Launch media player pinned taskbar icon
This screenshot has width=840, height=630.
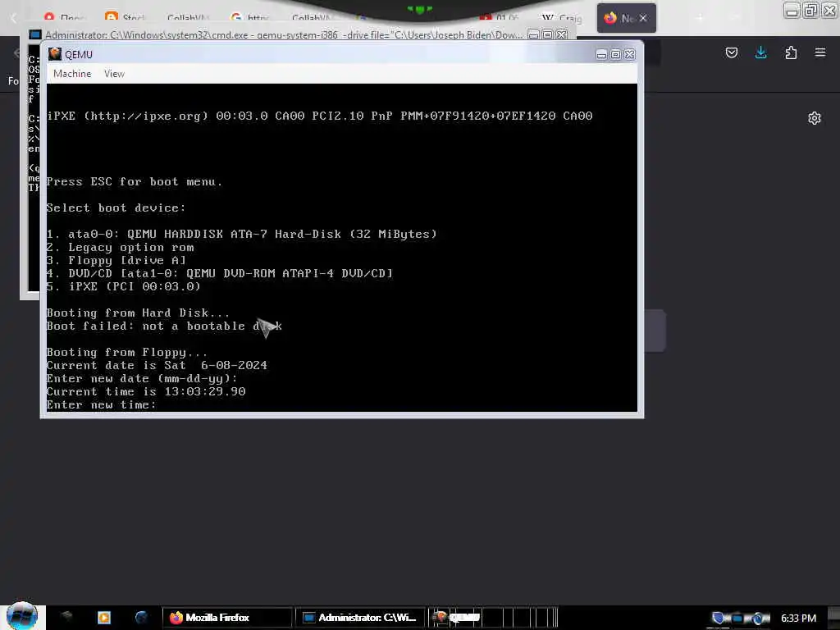pos(104,617)
